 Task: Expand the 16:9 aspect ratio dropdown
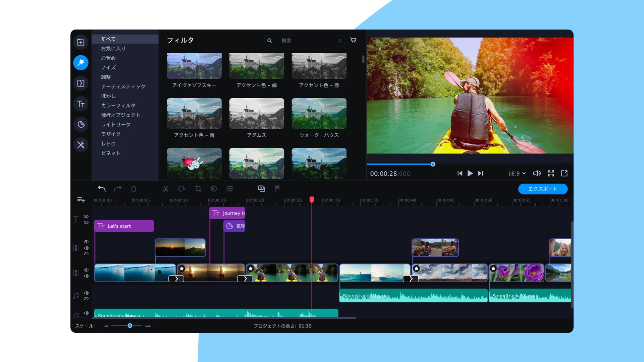[x=517, y=173]
